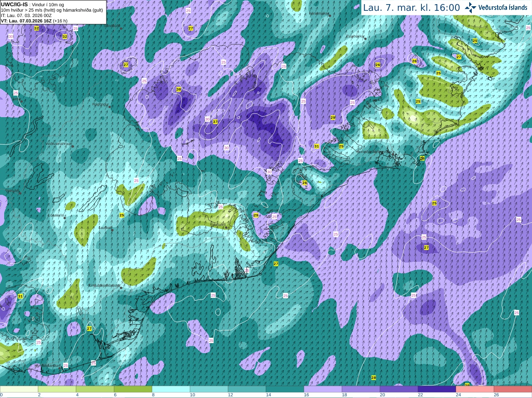Image resolution: width=532 pixels, height=398 pixels.
Task: Click the yellow 31 label near Hornafjarðarflugvöllur
Action: pyautogui.click(x=317, y=146)
